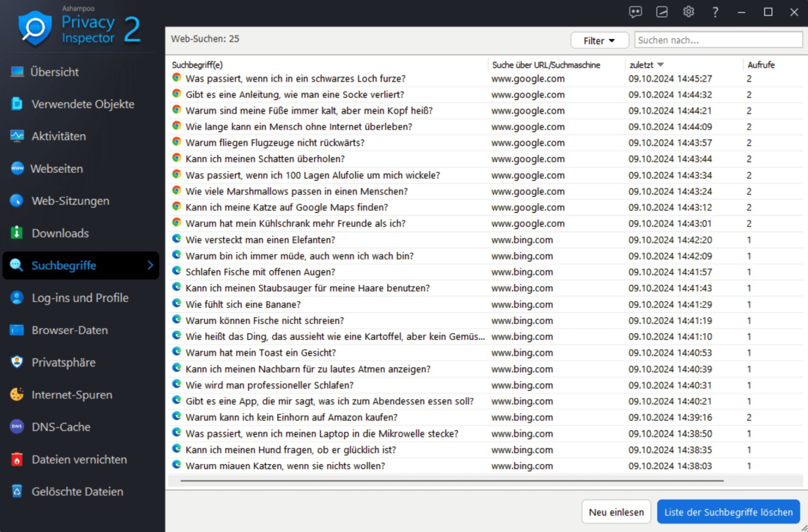Click the pen/theme icon in the title bar
Screen dimensions: 808x532
tap(662, 12)
